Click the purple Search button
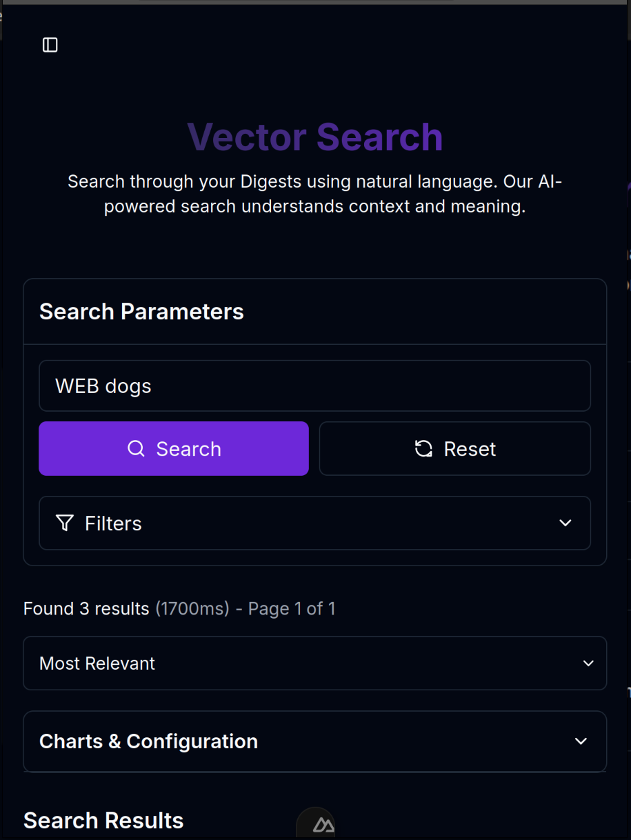Image resolution: width=631 pixels, height=840 pixels. 174,449
